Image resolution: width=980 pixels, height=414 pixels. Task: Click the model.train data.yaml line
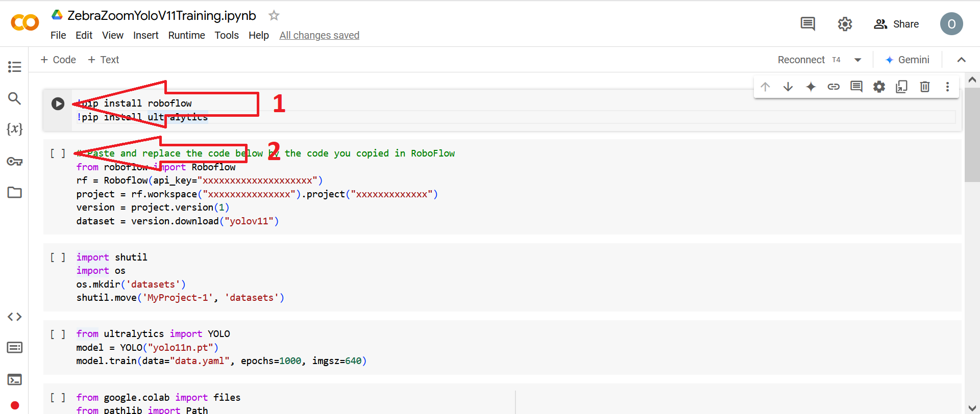pyautogui.click(x=222, y=361)
